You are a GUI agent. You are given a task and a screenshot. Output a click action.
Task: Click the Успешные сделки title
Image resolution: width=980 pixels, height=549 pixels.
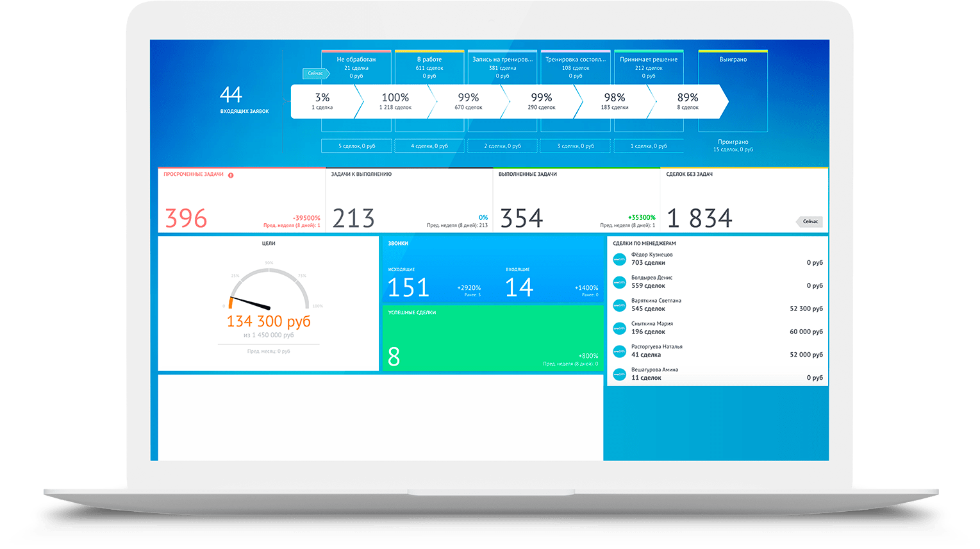coord(412,313)
